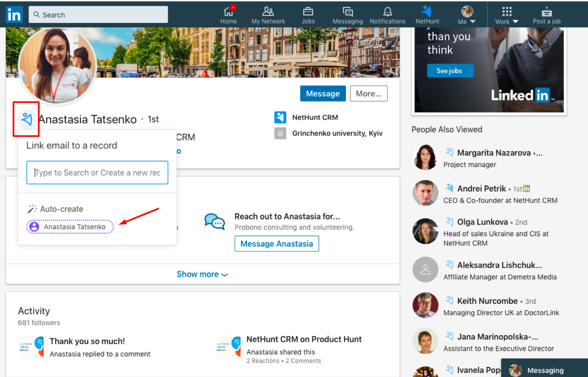Open Grinchenko university, Kyiv link
This screenshot has width=588, height=377.
(x=337, y=133)
